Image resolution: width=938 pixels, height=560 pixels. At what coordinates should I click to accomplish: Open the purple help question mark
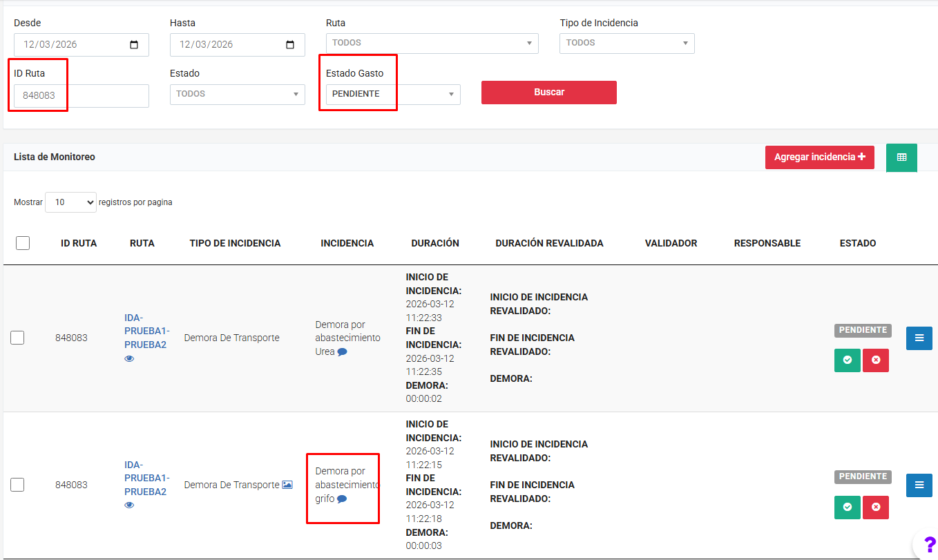pos(929,544)
